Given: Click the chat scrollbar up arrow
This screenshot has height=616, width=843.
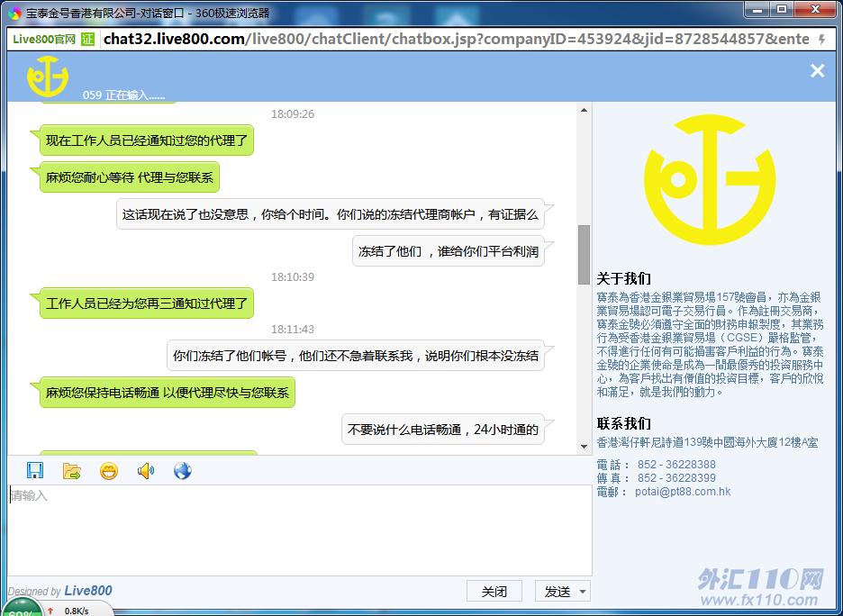Looking at the screenshot, I should [584, 110].
